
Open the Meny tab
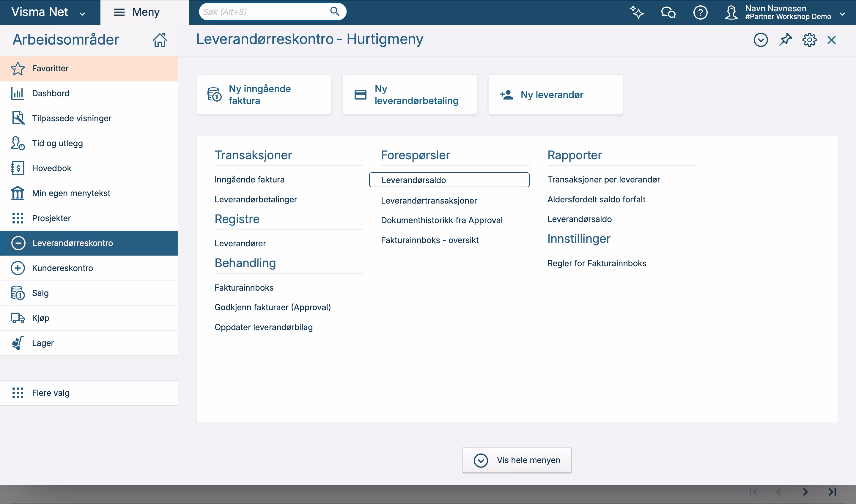(136, 12)
